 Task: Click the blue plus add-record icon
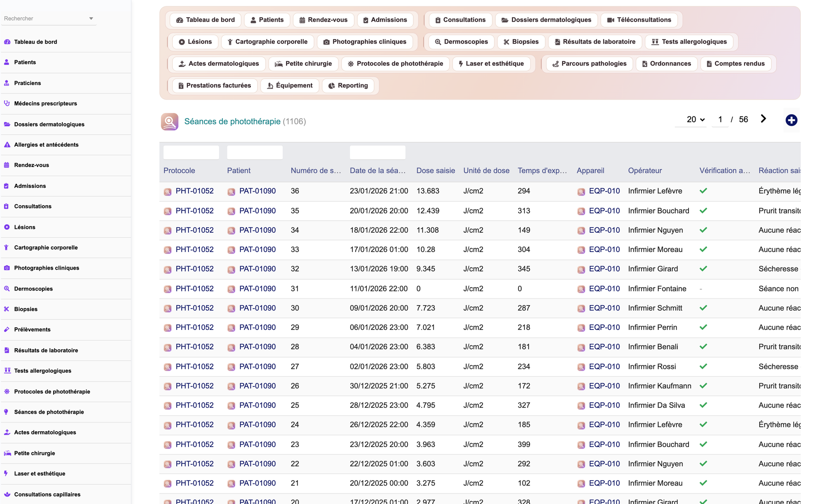(791, 120)
